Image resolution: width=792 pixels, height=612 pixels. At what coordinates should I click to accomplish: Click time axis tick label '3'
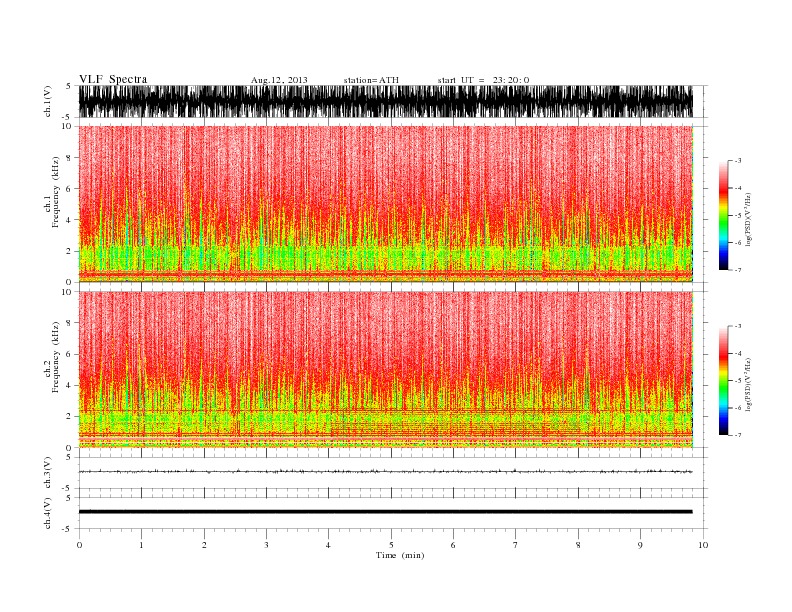(266, 545)
